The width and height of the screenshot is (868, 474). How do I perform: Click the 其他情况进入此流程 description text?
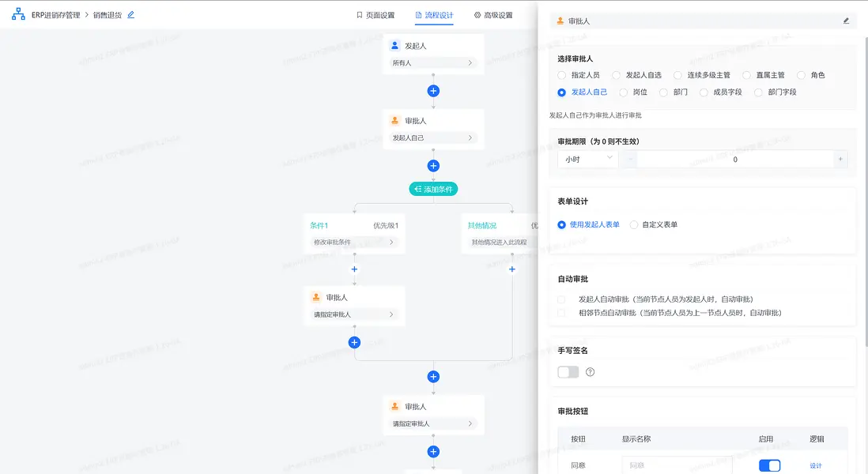point(500,243)
